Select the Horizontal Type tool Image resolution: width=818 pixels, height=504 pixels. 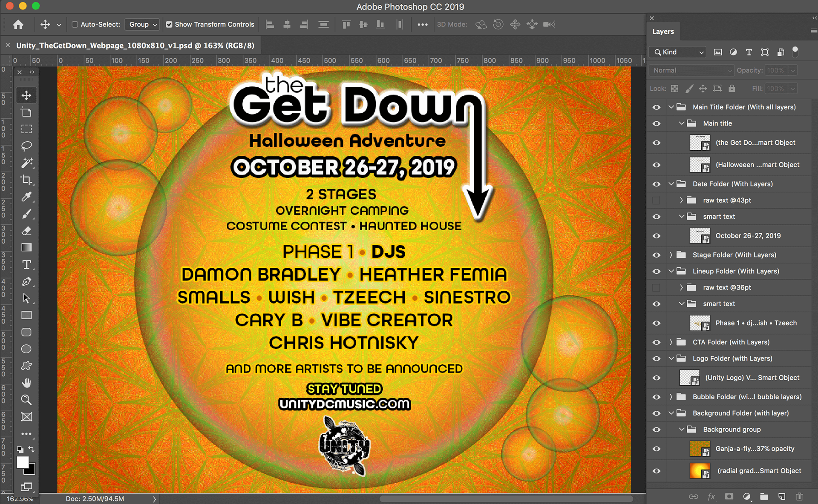(26, 265)
